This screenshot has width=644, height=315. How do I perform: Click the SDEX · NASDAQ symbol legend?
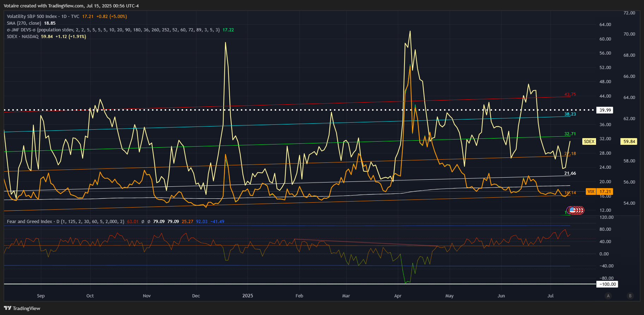(23, 37)
